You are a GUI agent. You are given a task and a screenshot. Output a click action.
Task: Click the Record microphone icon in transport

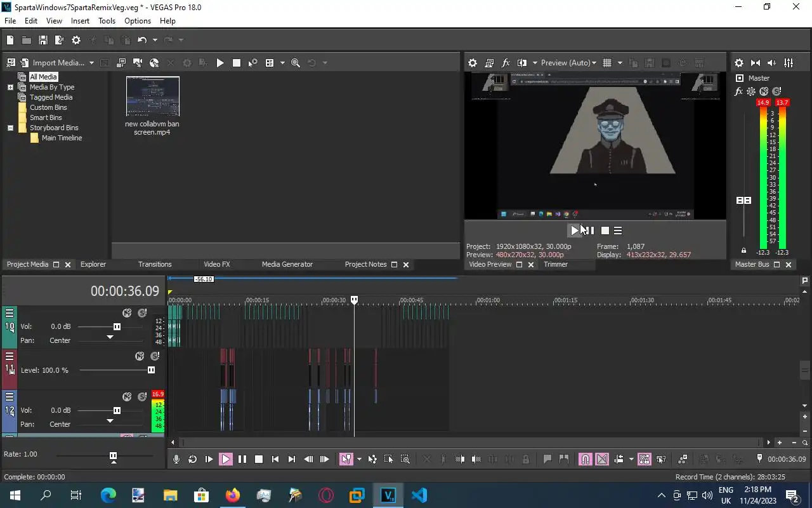176,459
